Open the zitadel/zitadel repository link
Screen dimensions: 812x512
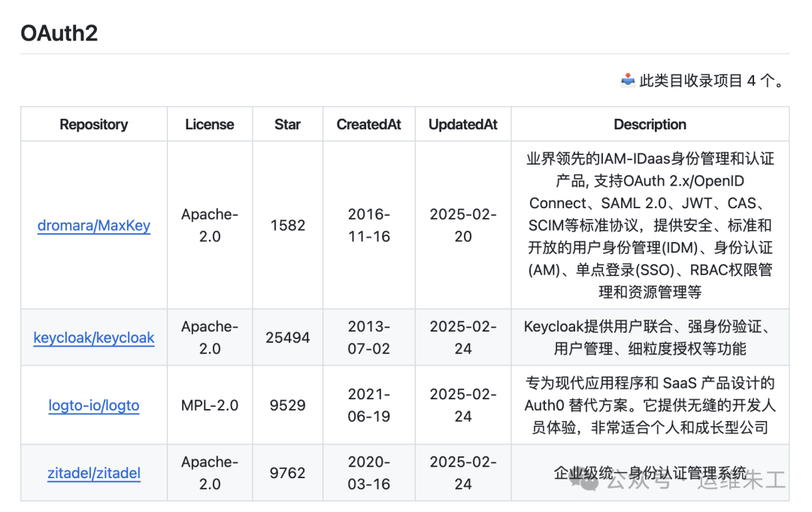(94, 473)
